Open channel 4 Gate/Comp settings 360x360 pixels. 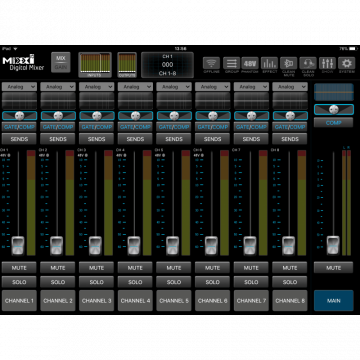[x=135, y=127]
